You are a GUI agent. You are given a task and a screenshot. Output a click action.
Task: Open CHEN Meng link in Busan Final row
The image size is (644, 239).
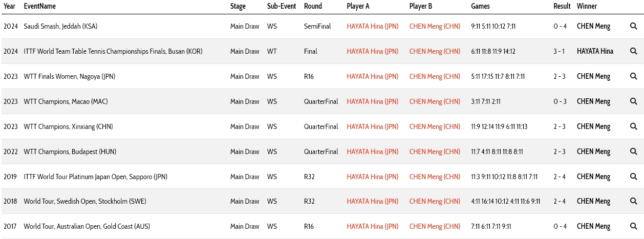(435, 51)
